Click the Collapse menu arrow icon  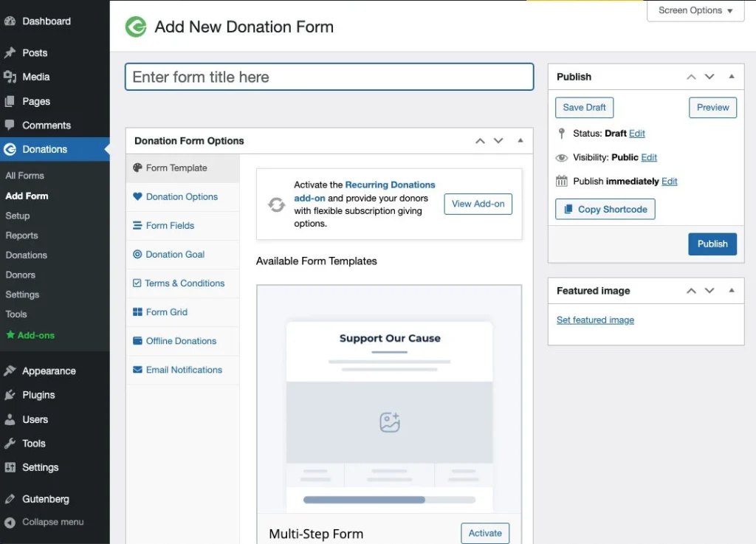point(10,522)
